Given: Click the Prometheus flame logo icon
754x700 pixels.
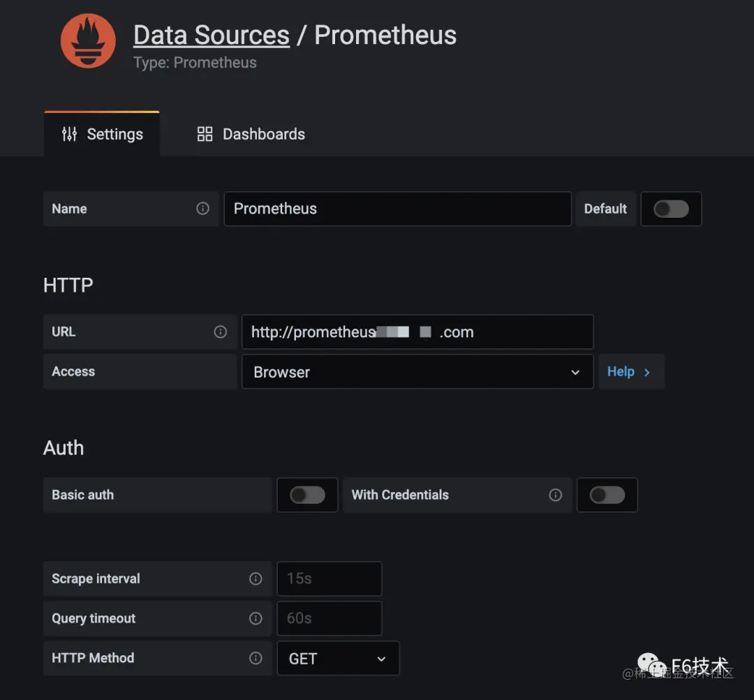Looking at the screenshot, I should 88,41.
